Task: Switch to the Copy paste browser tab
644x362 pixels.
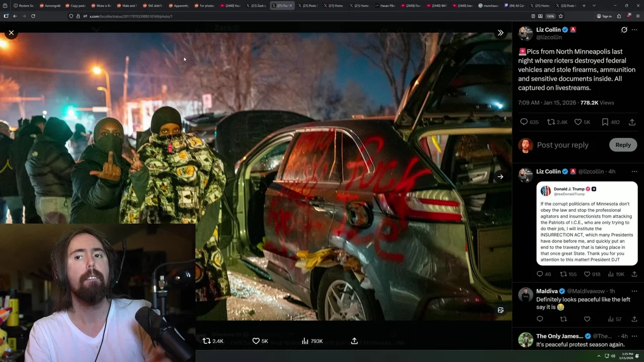Action: click(x=76, y=6)
